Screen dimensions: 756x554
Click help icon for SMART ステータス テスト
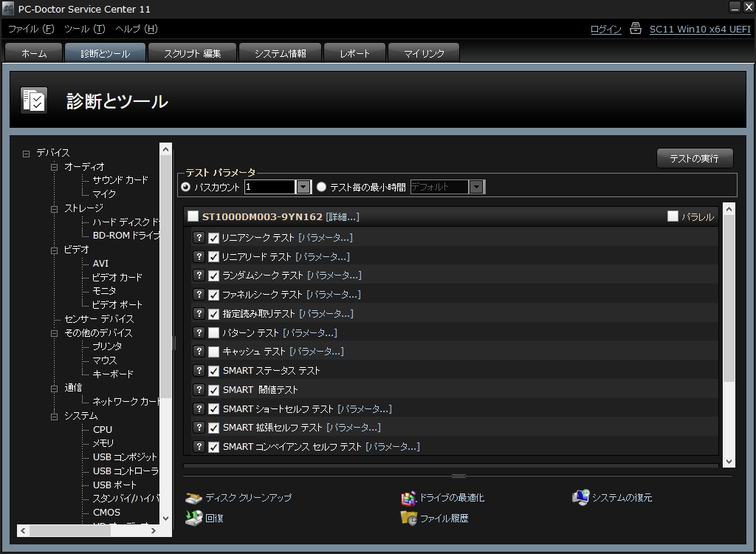click(x=199, y=370)
